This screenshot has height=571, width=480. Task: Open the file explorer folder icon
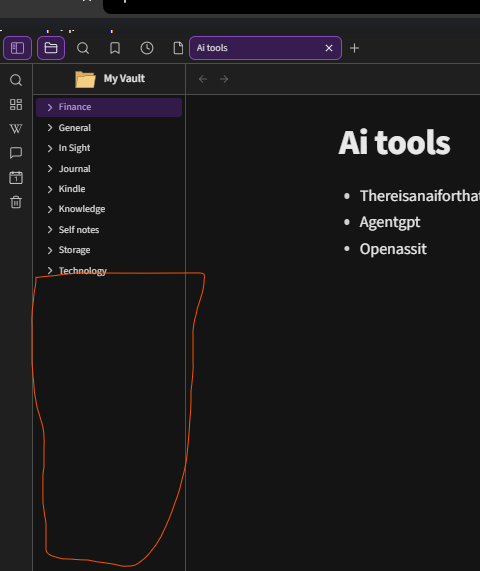[51, 48]
